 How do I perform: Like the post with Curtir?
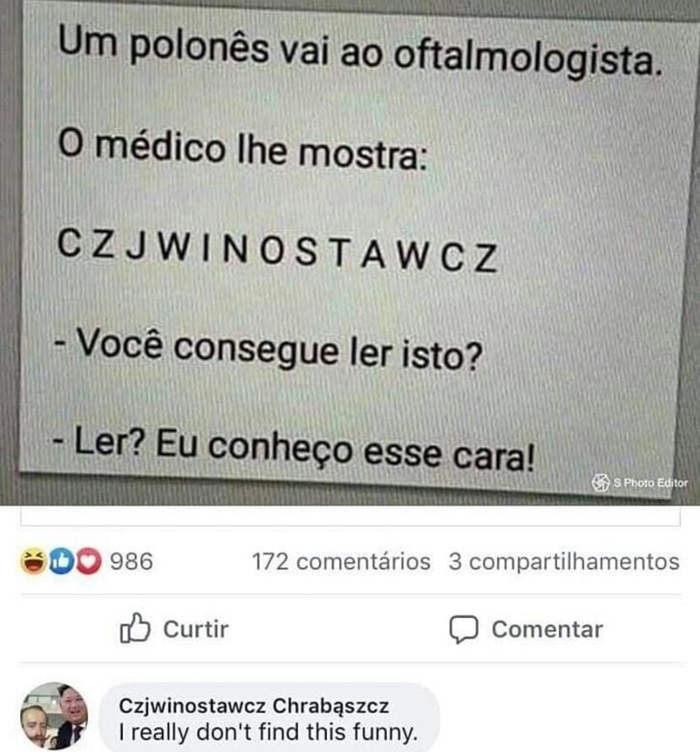pos(174,629)
